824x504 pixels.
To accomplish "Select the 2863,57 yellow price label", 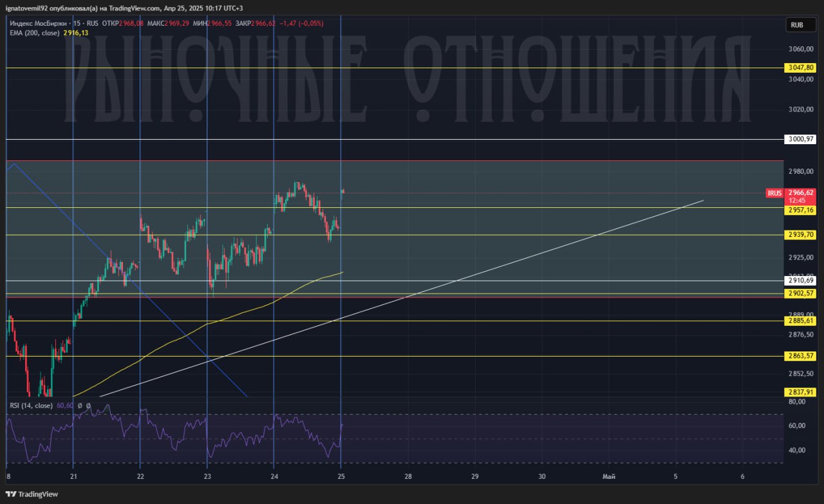I will point(801,356).
